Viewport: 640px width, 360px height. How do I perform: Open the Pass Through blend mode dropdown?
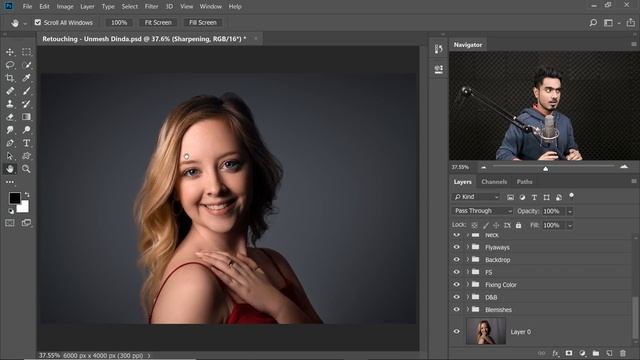point(482,211)
